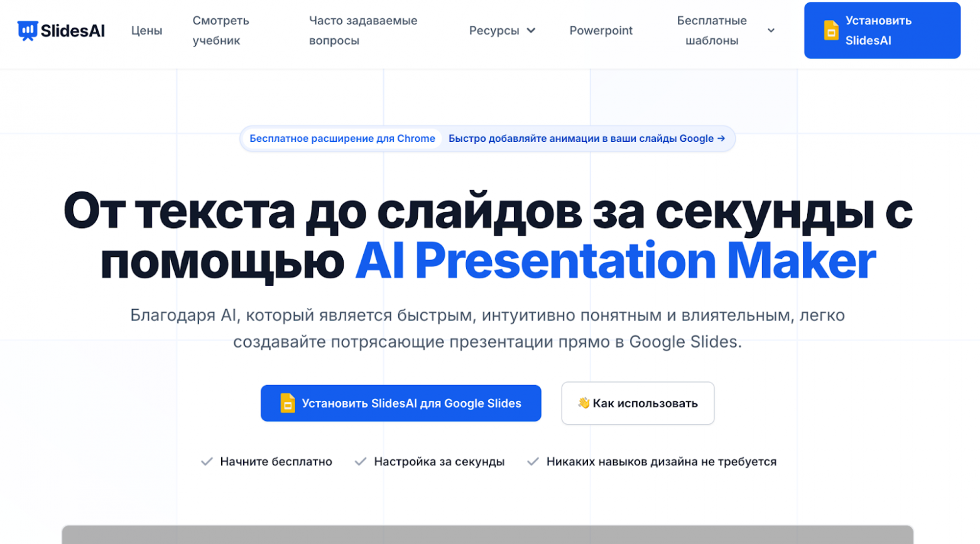Select Powerpoint in the navigation bar
The width and height of the screenshot is (980, 544).
point(601,30)
